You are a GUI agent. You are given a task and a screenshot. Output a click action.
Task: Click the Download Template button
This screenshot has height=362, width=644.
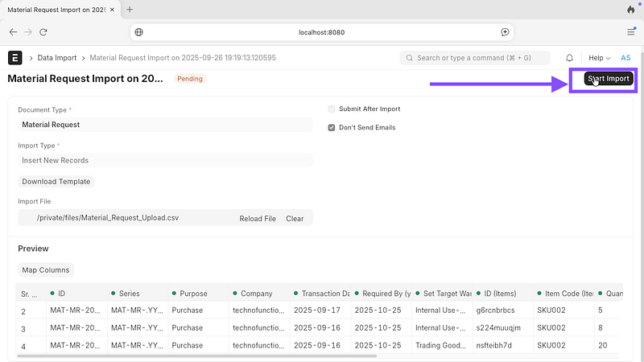(x=56, y=182)
